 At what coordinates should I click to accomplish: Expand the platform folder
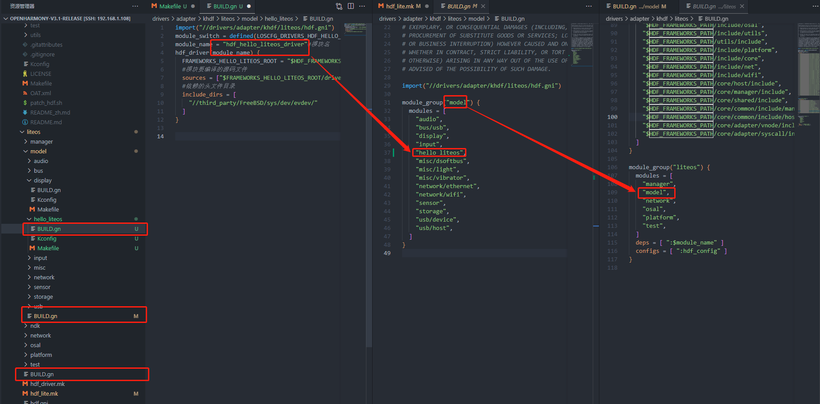[x=26, y=354]
